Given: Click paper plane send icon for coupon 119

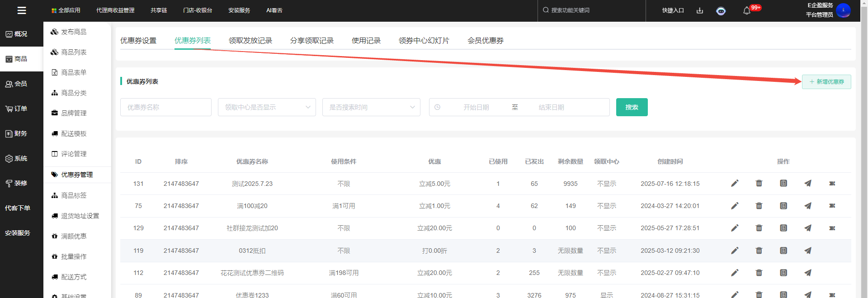Looking at the screenshot, I should pyautogui.click(x=808, y=251).
